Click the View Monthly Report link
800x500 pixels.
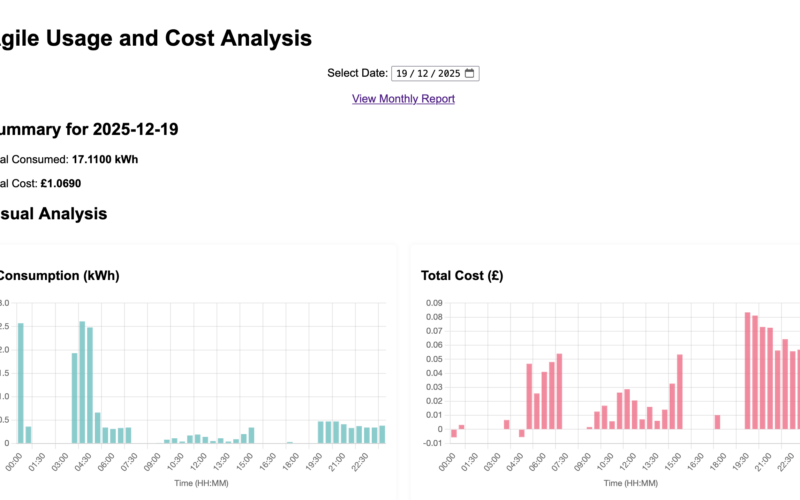403,99
